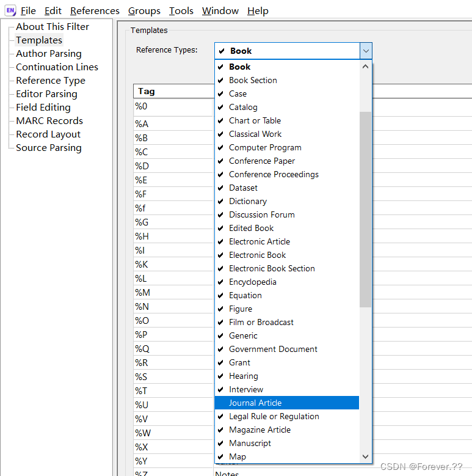
Task: Choose Dataset reference type
Action: click(286, 188)
